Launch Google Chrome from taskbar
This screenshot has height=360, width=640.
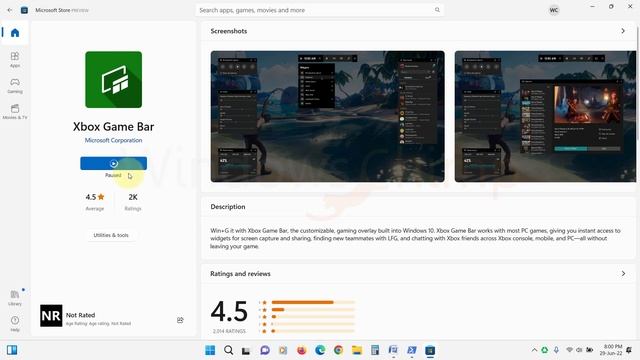coord(338,350)
